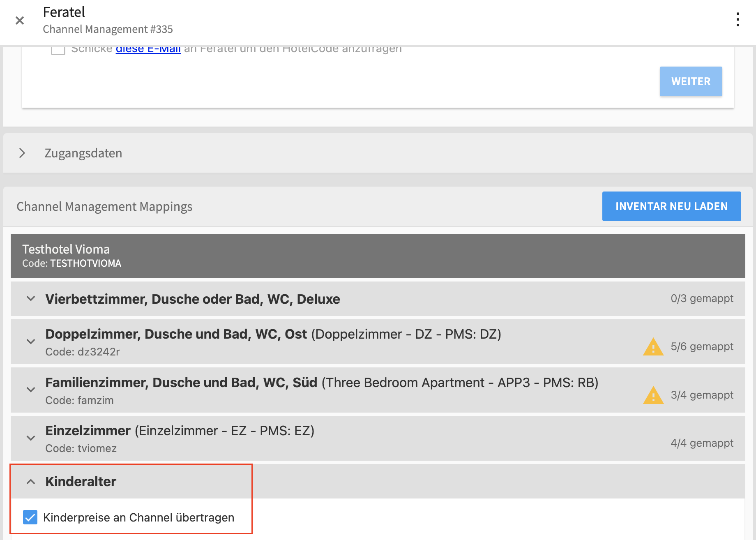Expand Doppelzimmer Ost room mappings

(x=31, y=342)
